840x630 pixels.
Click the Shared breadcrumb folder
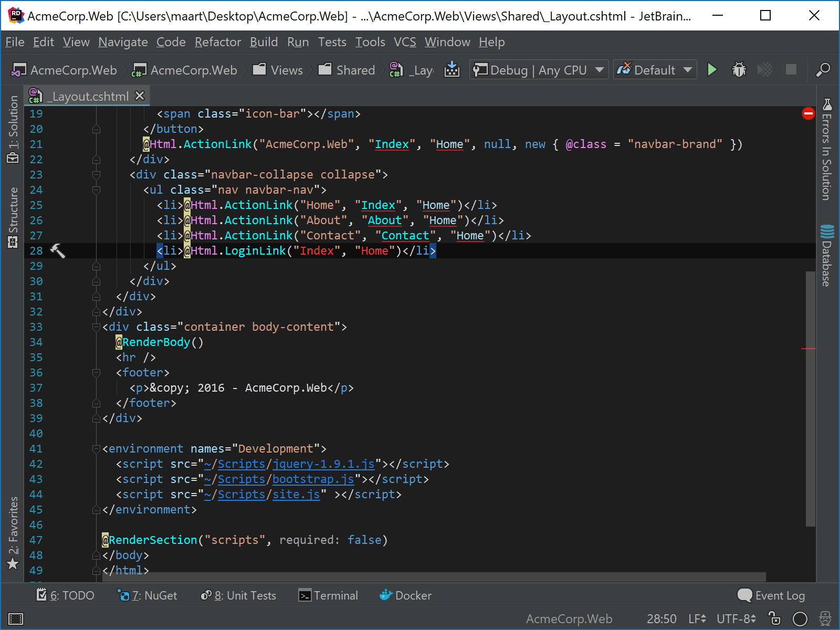click(346, 70)
